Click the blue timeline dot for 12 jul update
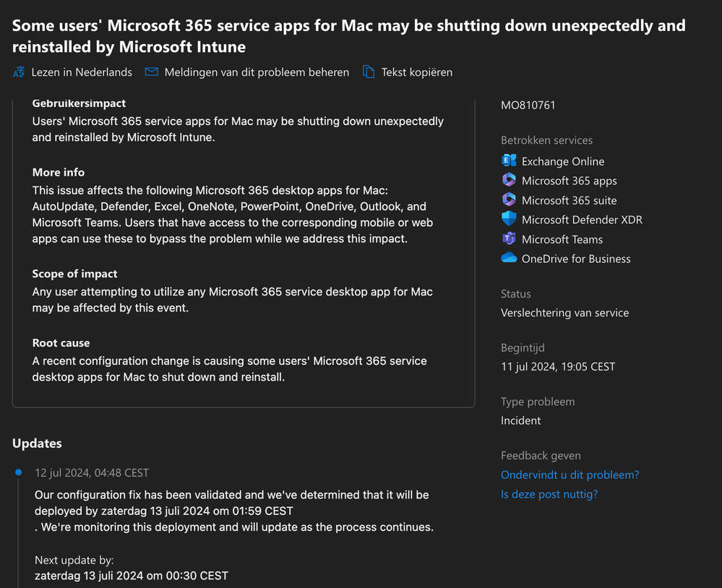 coord(18,472)
